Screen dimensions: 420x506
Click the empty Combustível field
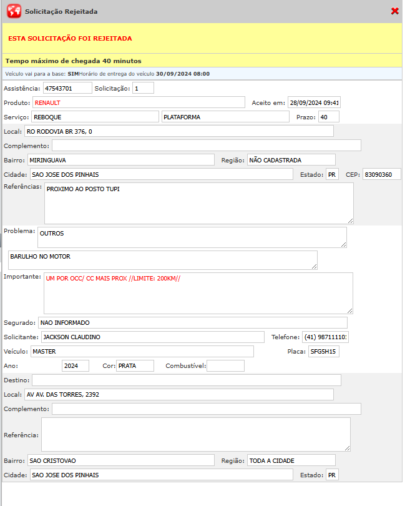pos(225,366)
